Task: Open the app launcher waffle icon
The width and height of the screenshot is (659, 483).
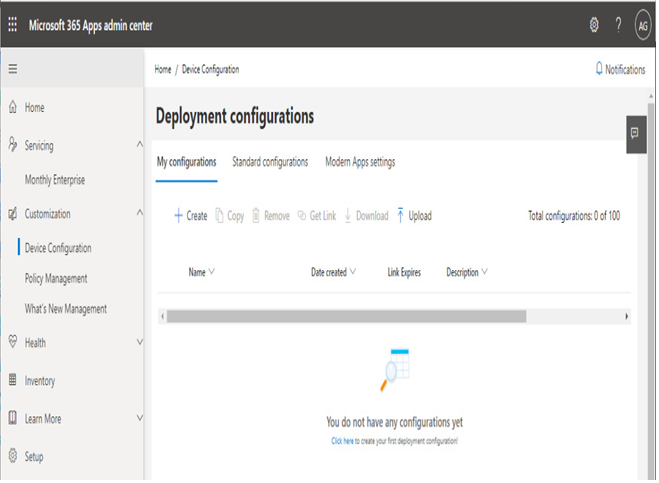Action: [x=13, y=25]
